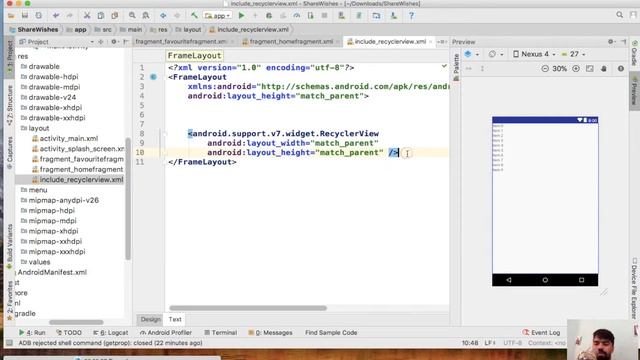Click the Cut scissors icon
This screenshot has height=360, width=640.
click(87, 16)
